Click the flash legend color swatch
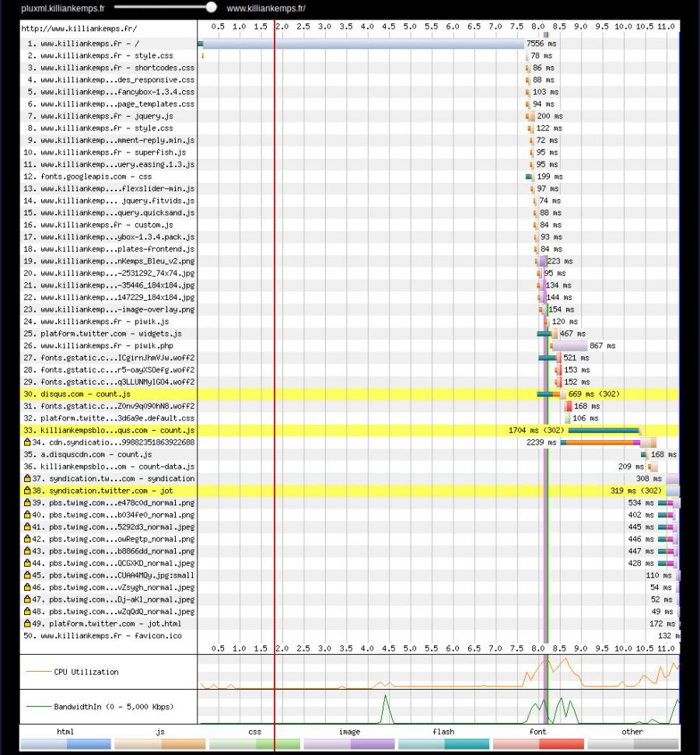The width and height of the screenshot is (700, 755). [443, 744]
